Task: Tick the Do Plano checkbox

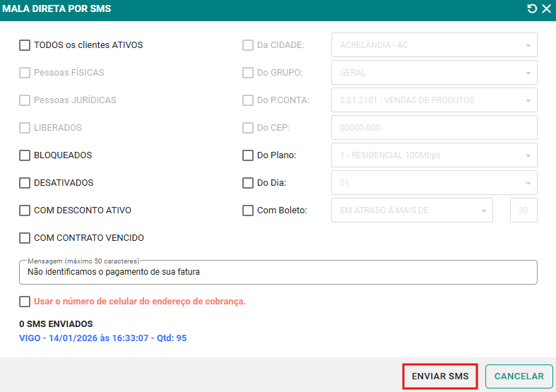Action: pyautogui.click(x=248, y=155)
